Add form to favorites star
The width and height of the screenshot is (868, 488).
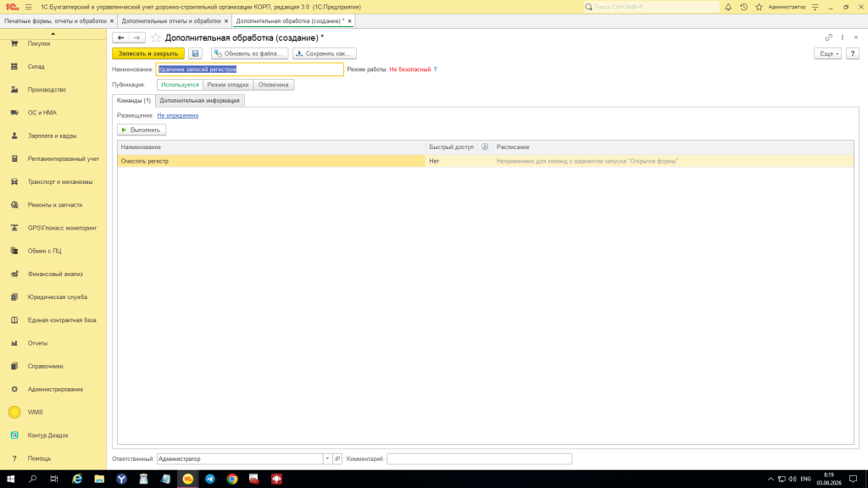tap(156, 37)
